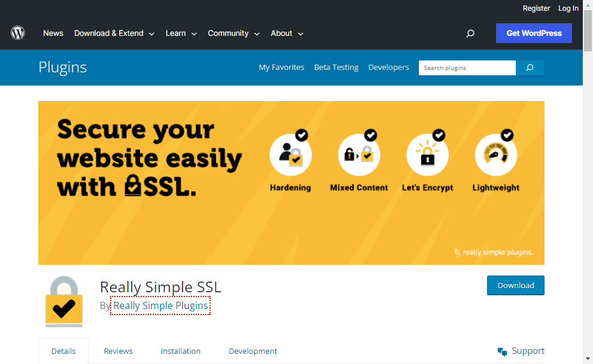Open the My Favorites link
Screen dimensions: 593x364
pos(281,67)
